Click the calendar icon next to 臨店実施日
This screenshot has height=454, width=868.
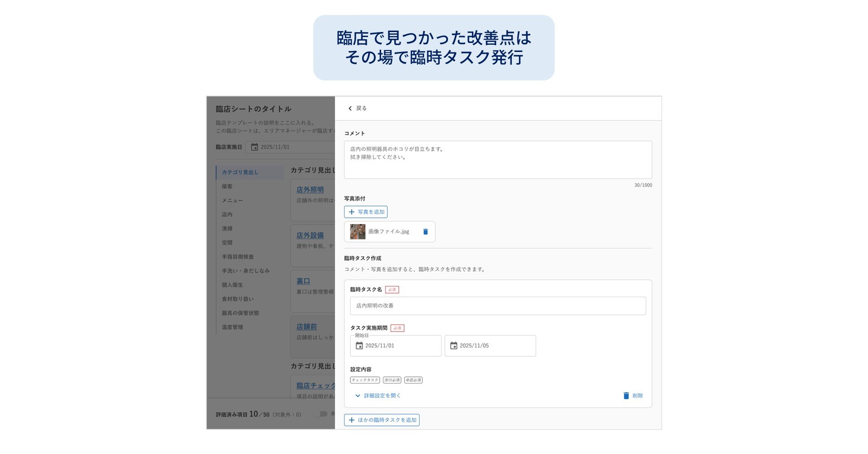[x=255, y=147]
